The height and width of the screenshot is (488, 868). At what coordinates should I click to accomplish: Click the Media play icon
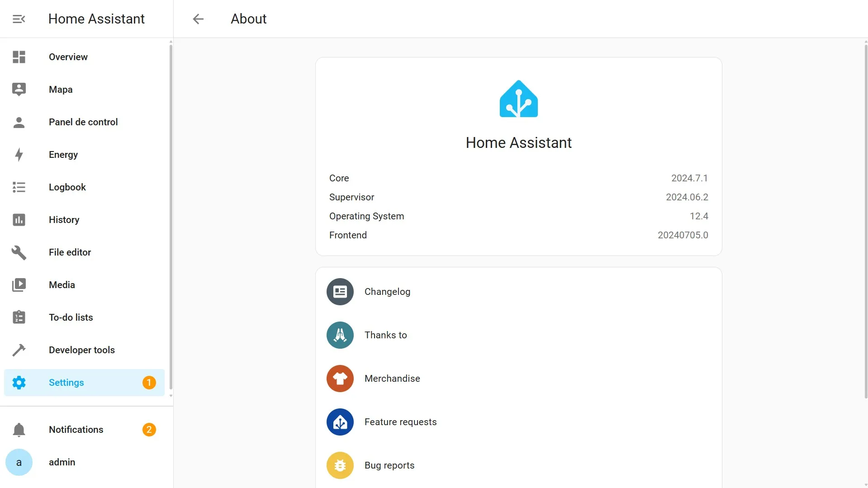(x=19, y=285)
